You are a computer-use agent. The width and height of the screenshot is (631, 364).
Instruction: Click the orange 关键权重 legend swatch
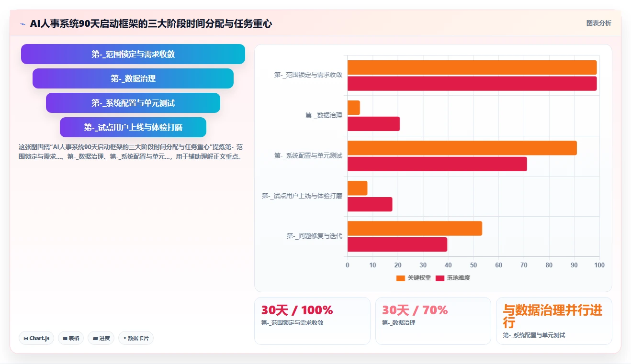coord(401,278)
